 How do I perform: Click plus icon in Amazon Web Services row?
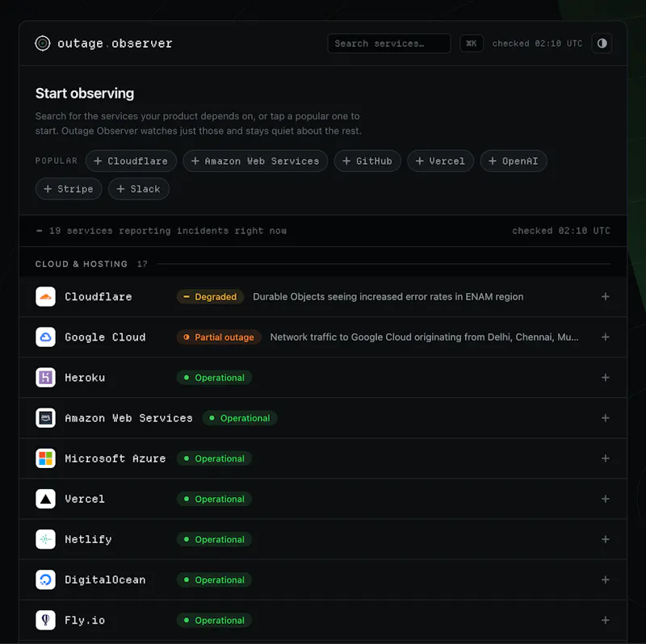click(605, 418)
